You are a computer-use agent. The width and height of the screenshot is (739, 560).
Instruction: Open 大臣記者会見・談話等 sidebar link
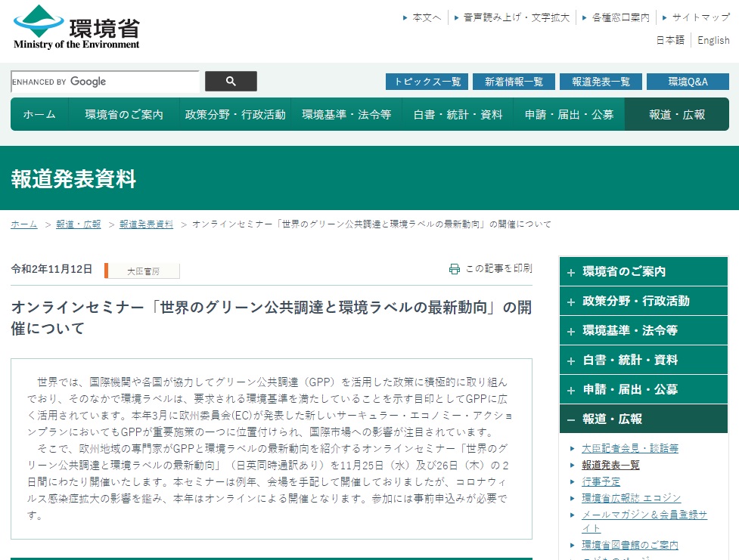click(x=629, y=449)
